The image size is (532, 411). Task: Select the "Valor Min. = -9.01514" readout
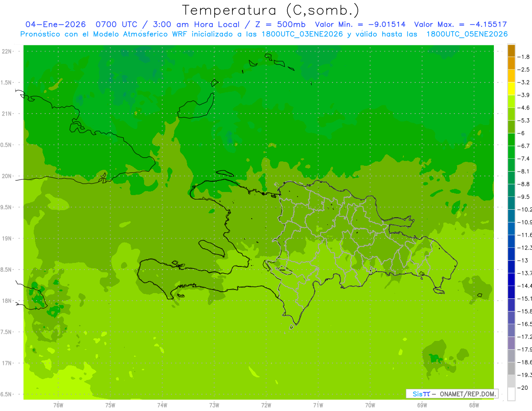click(x=360, y=24)
